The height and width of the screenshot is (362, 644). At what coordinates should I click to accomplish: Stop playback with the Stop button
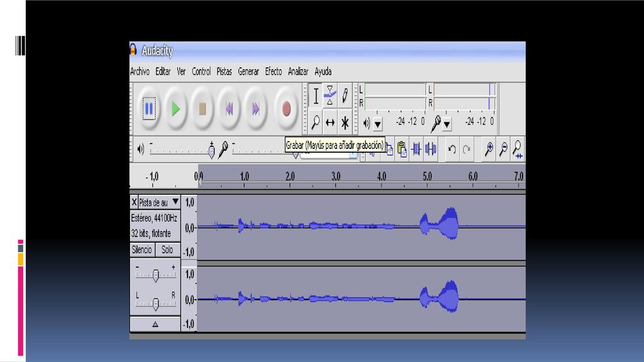pyautogui.click(x=203, y=109)
